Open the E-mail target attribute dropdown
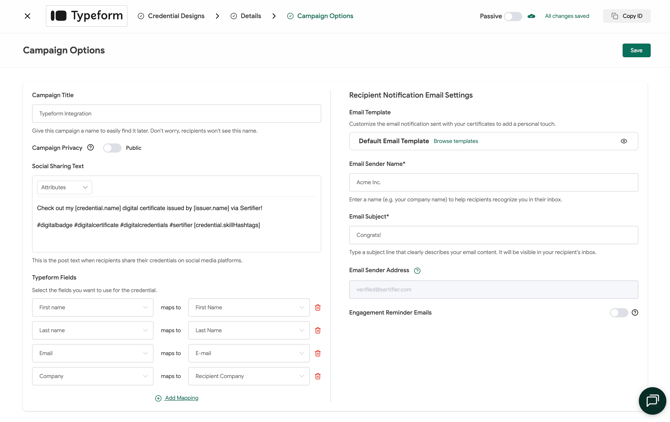 coord(249,353)
